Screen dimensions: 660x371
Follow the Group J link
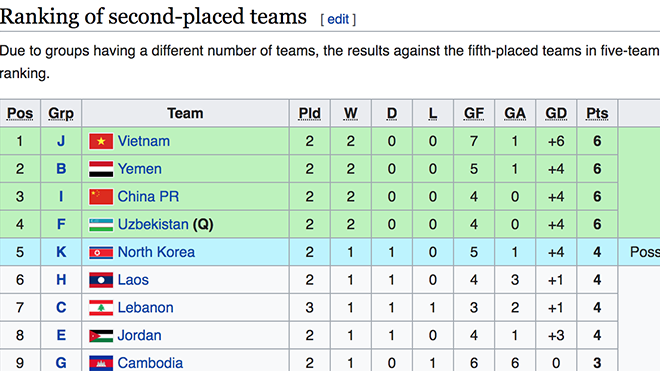[x=61, y=141]
